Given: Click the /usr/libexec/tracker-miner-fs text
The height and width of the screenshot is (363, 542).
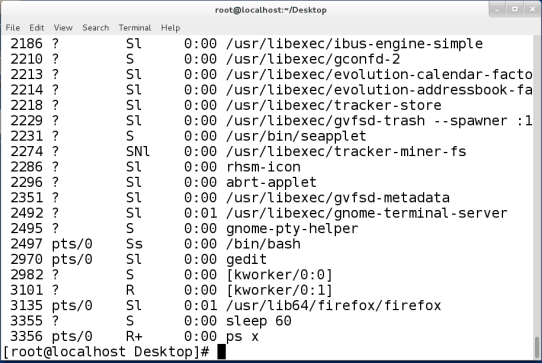Looking at the screenshot, I should point(346,151).
